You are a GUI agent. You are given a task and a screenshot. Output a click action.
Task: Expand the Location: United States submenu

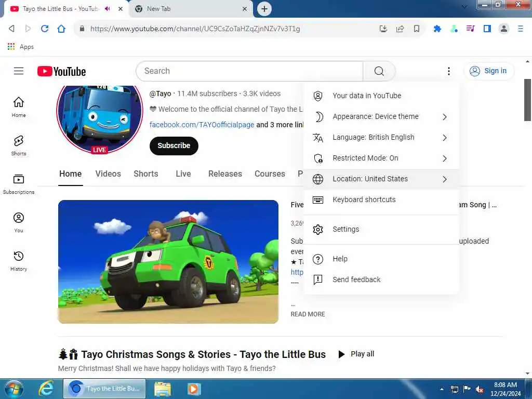[x=381, y=179]
